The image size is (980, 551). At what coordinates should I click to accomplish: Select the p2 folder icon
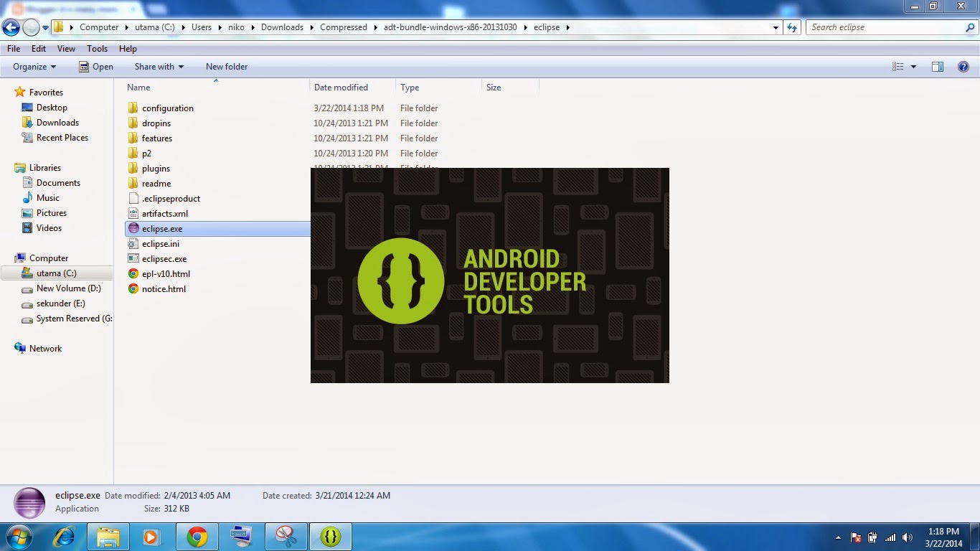pos(133,153)
